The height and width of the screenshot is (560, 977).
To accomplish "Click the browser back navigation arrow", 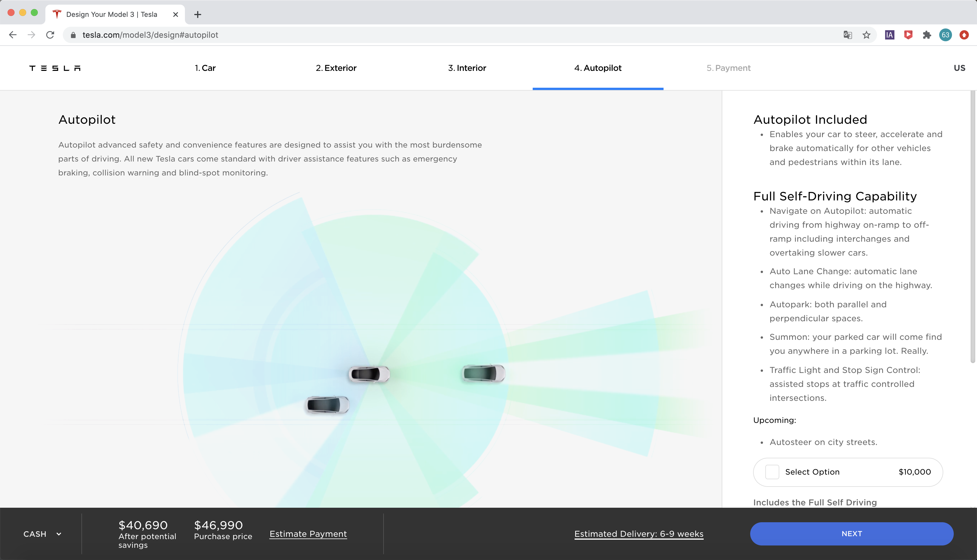I will click(12, 35).
